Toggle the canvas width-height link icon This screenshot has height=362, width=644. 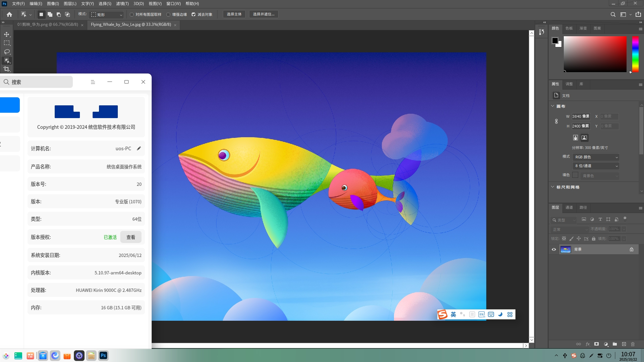(556, 121)
